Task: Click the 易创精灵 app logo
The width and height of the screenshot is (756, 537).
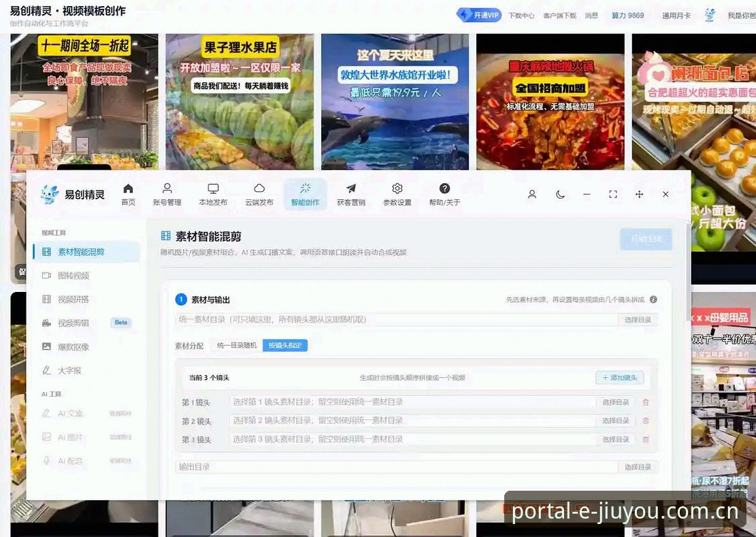Action: [x=72, y=194]
